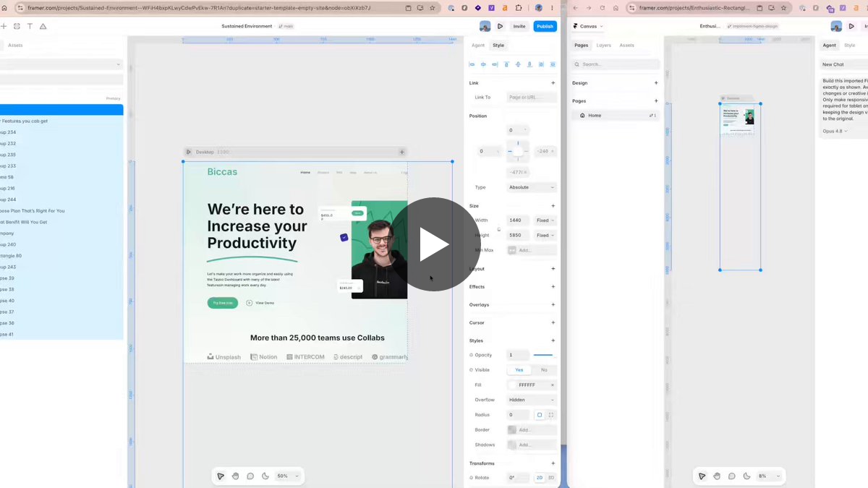868x488 pixels.
Task: Select layer 'Choose Plan That's Right For You'
Action: click(32, 211)
